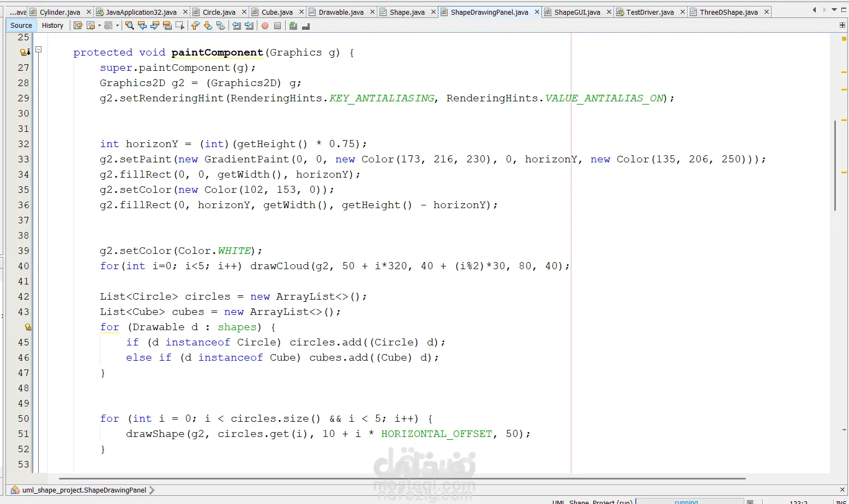849x504 pixels.
Task: Click the horizontal scrollbar under the code
Action: pyautogui.click(x=402, y=478)
